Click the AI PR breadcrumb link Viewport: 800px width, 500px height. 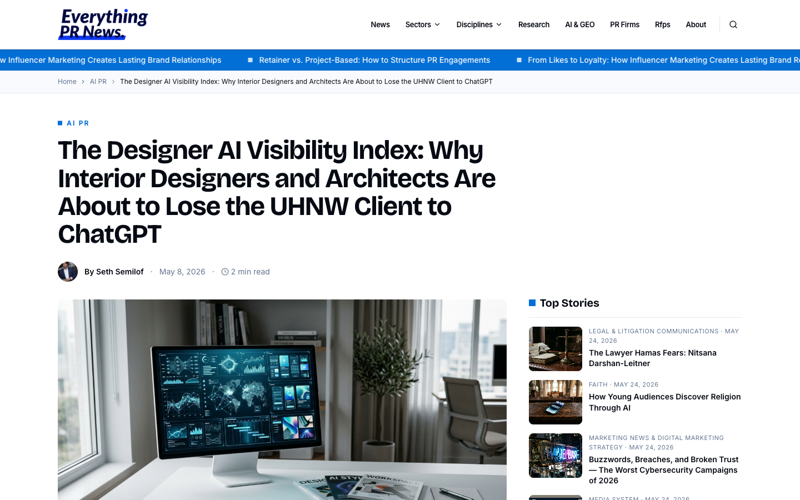click(98, 82)
